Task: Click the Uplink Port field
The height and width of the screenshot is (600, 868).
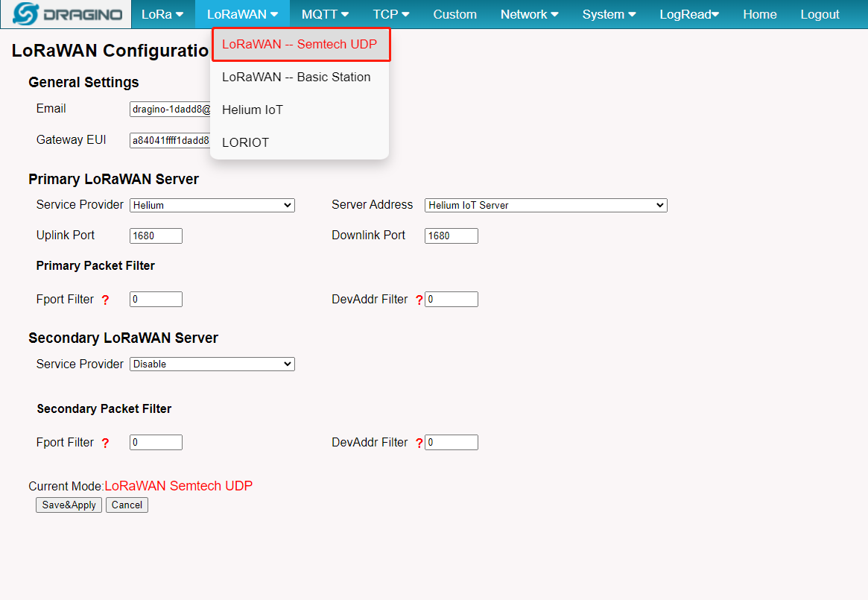Action: 156,236
